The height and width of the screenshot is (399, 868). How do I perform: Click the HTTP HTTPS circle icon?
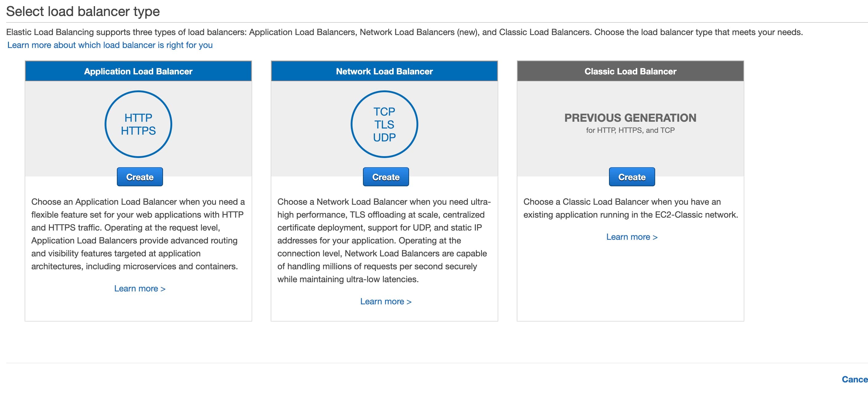coord(138,124)
